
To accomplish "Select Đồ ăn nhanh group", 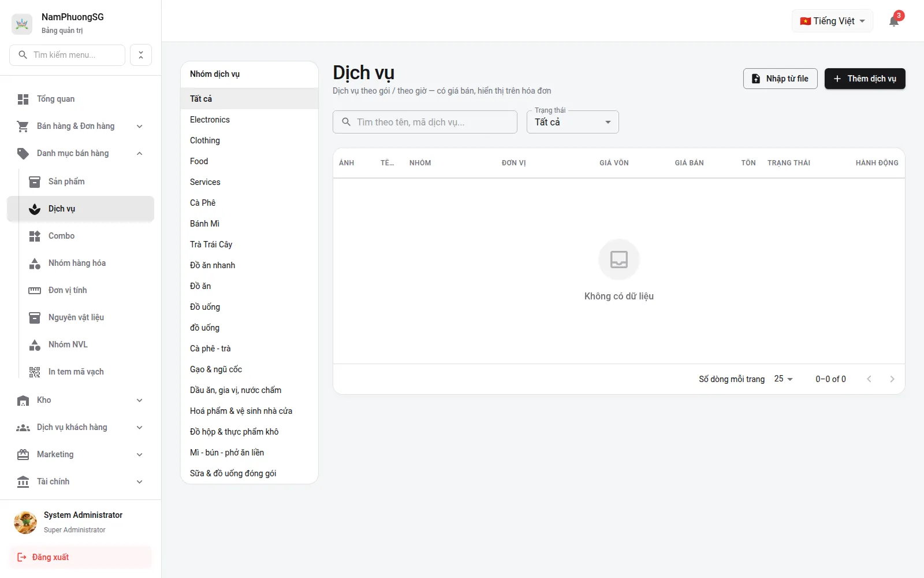I will coord(249,265).
